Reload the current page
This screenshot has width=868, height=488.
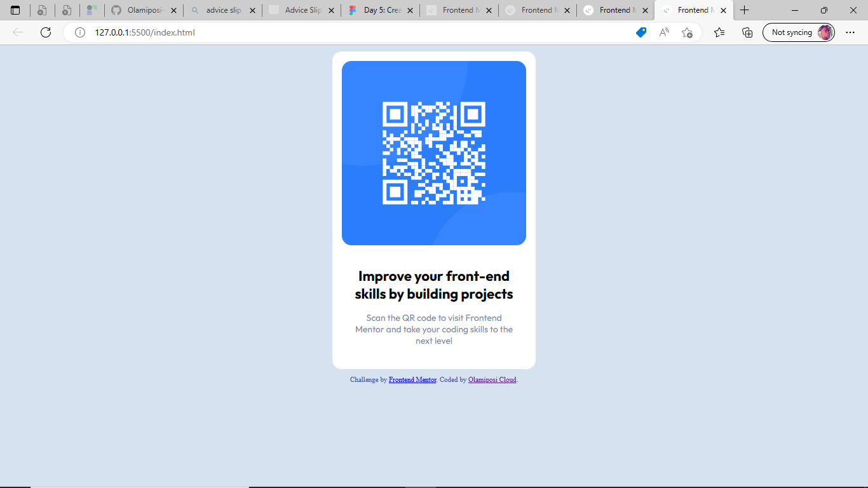tap(46, 32)
